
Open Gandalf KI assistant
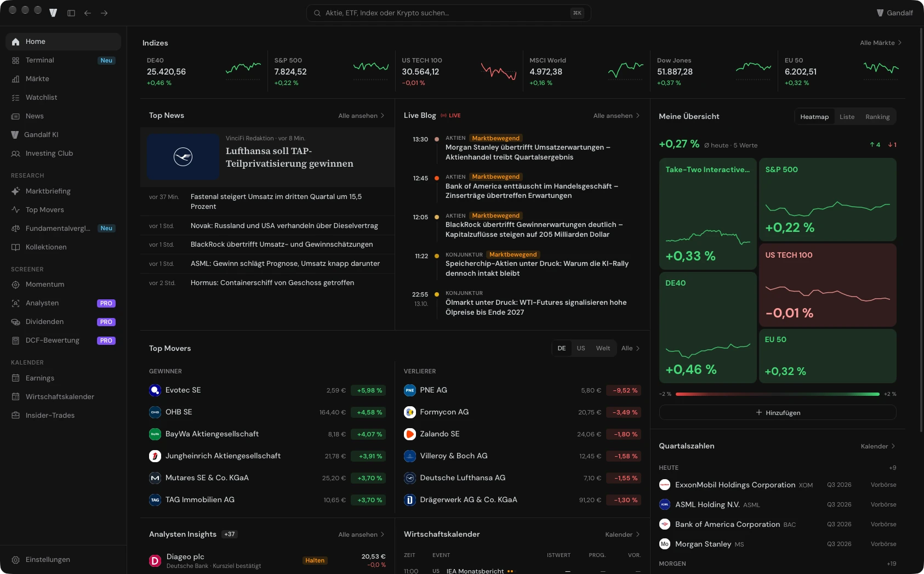(x=63, y=135)
